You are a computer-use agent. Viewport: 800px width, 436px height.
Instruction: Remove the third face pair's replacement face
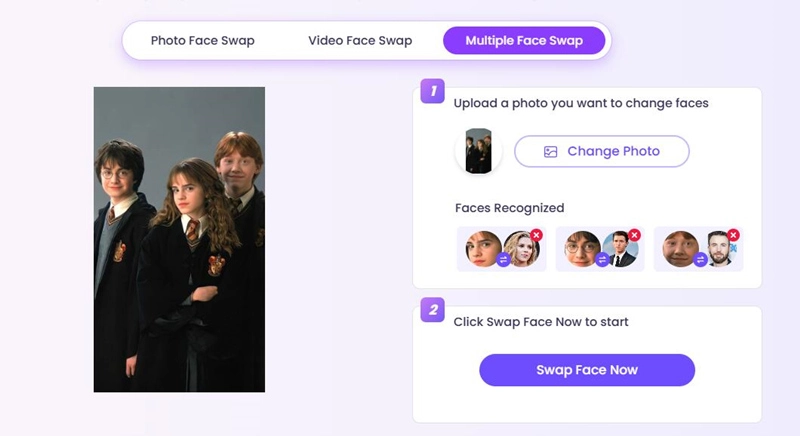[x=733, y=235]
